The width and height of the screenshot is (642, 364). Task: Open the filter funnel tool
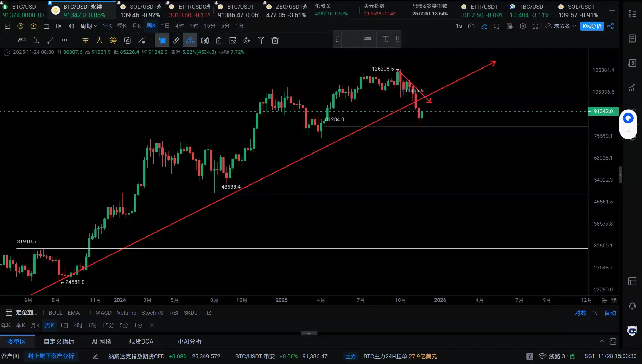click(x=261, y=40)
